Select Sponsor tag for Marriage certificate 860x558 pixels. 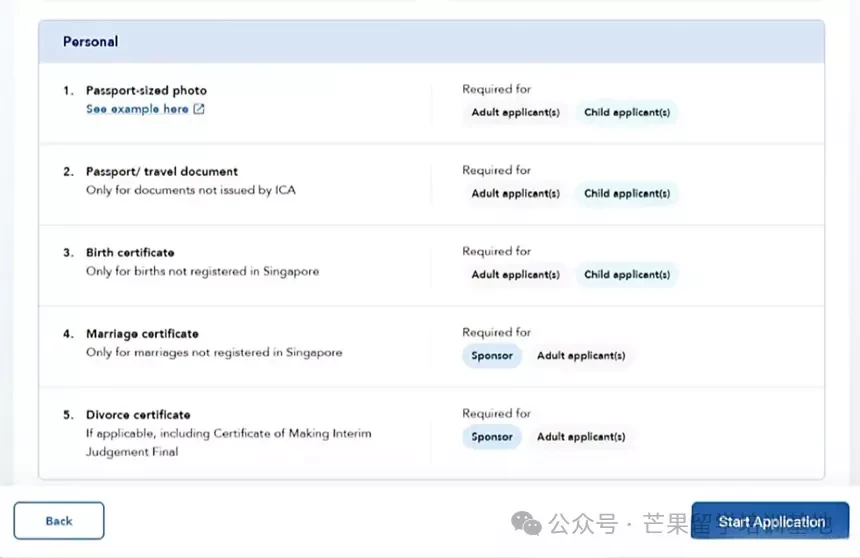coord(492,356)
